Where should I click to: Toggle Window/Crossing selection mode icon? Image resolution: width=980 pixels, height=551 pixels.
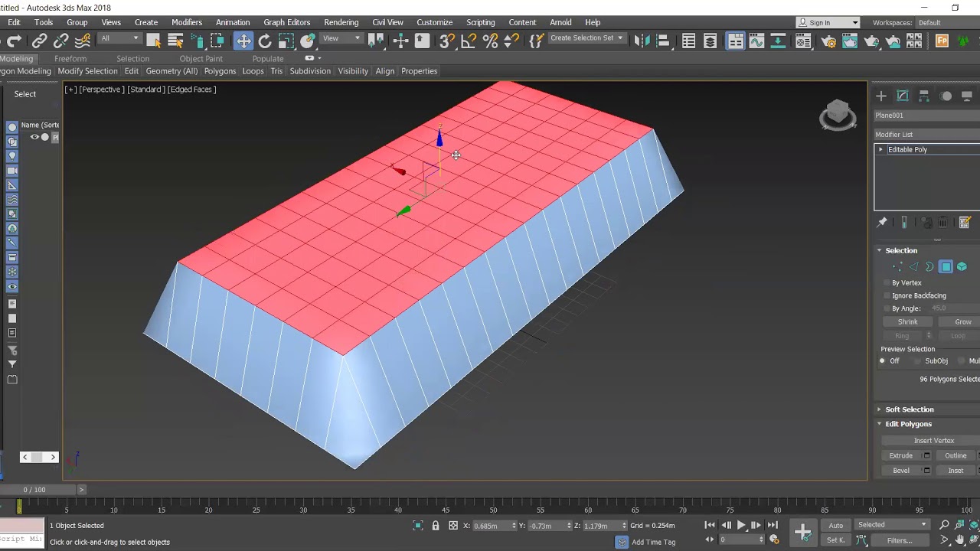pyautogui.click(x=217, y=41)
